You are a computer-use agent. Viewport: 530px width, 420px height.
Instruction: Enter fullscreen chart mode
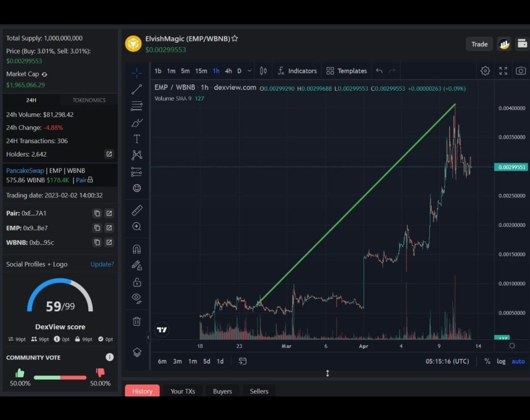(x=503, y=71)
